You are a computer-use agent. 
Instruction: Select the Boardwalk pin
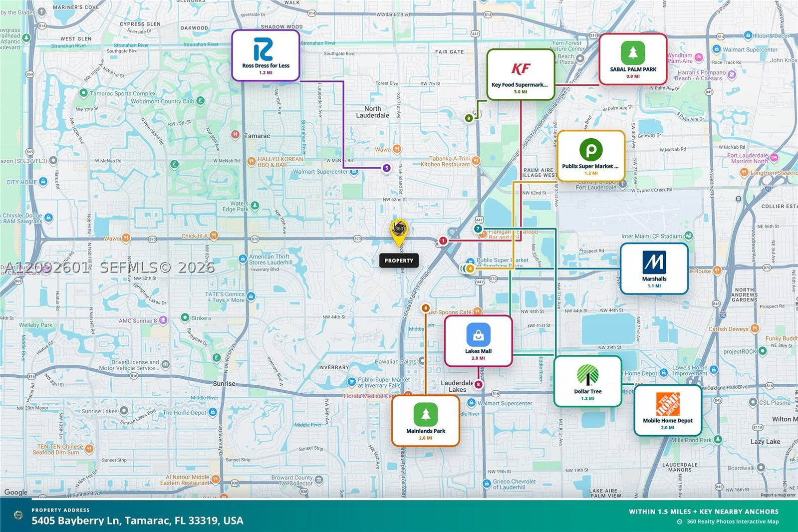(761, 468)
